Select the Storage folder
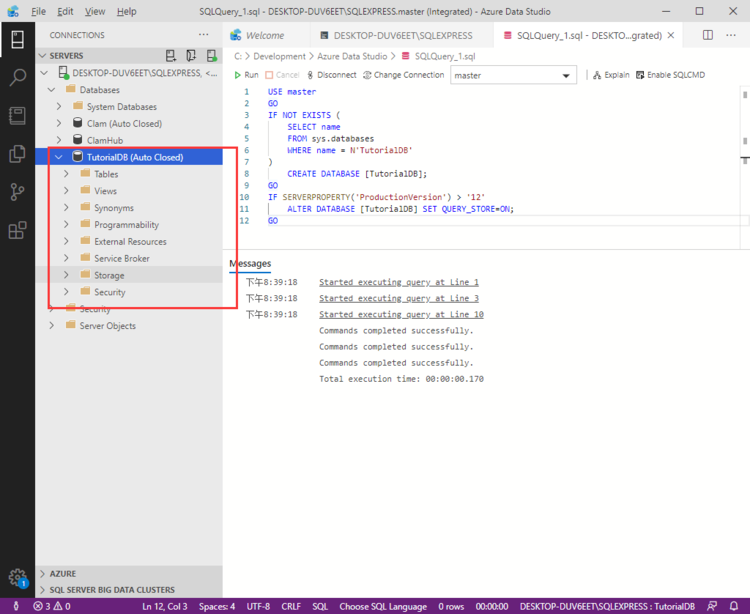 pyautogui.click(x=129, y=275)
